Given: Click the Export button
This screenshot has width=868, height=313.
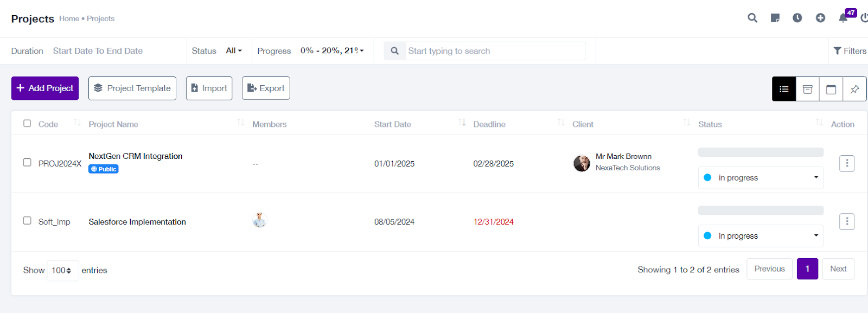Looking at the screenshot, I should 266,88.
